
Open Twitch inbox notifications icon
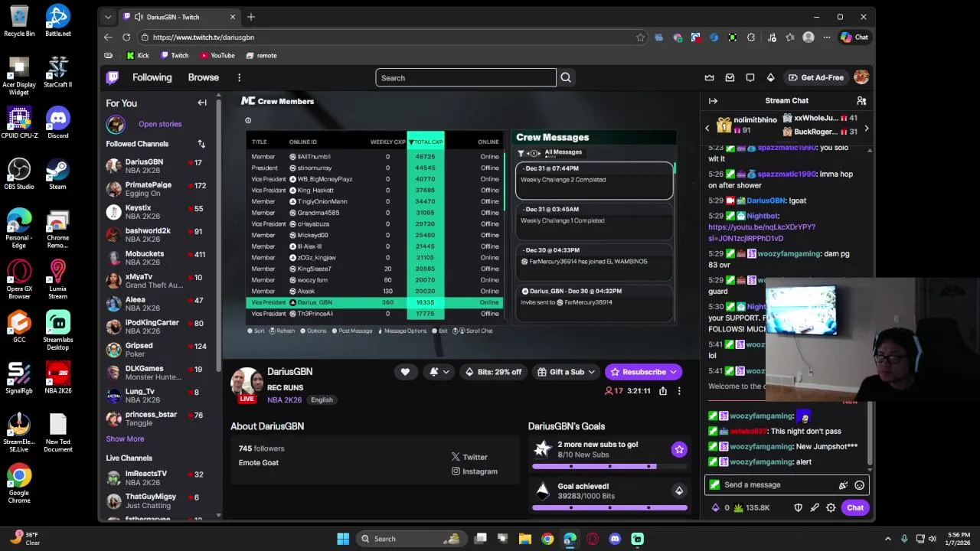pyautogui.click(x=730, y=77)
